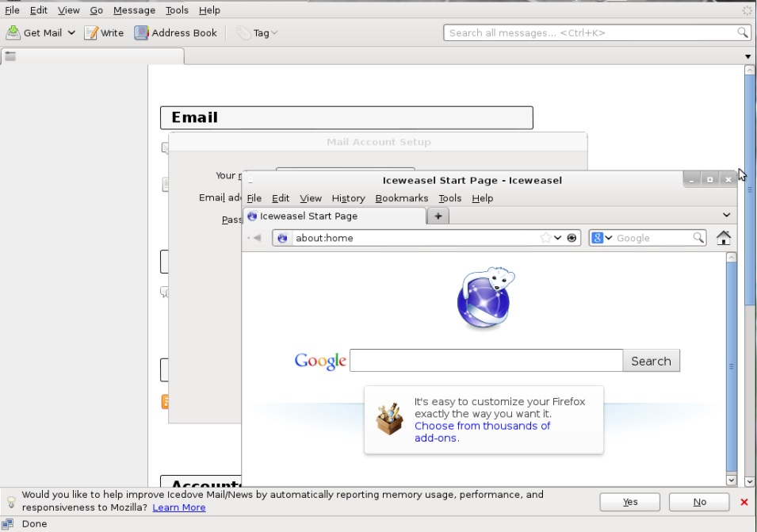Click the Iceweasel window menu icon in titlebar
The width and height of the screenshot is (757, 532).
pyautogui.click(x=250, y=181)
